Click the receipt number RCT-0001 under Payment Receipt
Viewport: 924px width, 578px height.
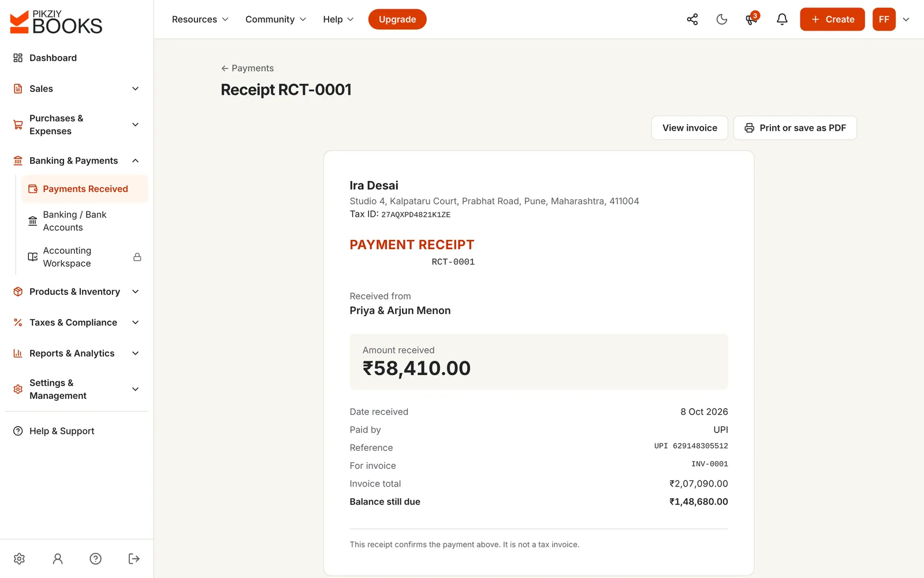pyautogui.click(x=453, y=262)
